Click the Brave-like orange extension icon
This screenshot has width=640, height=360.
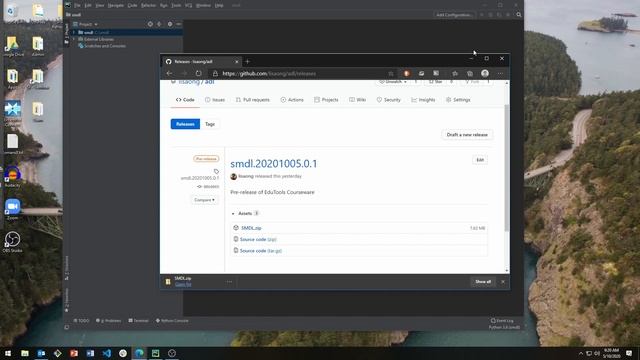(x=407, y=73)
